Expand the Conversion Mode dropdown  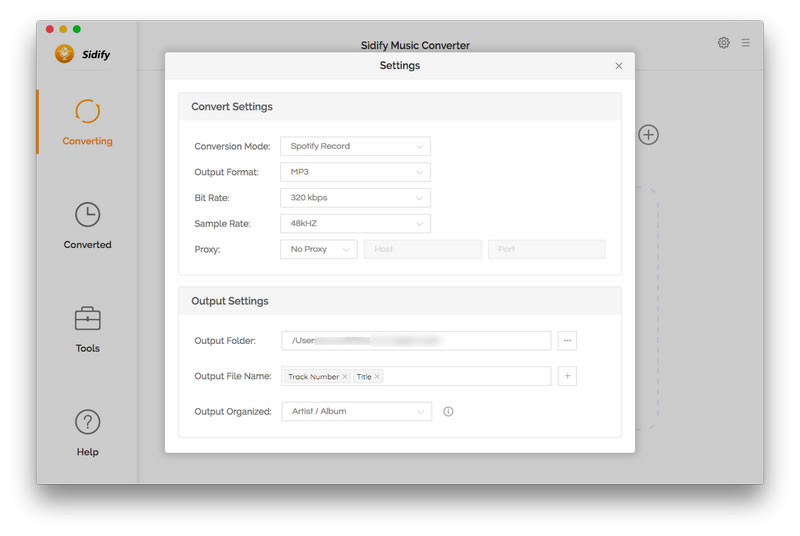click(x=355, y=146)
